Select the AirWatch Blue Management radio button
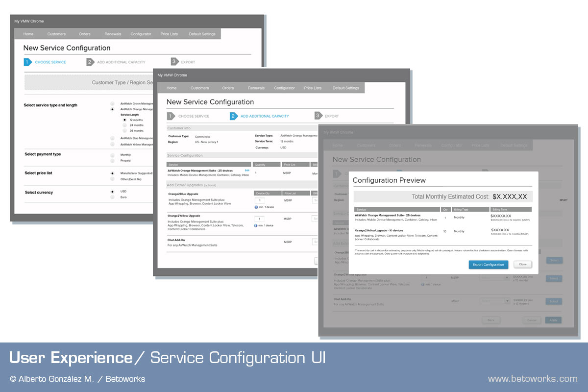588x392 pixels. pos(112,139)
